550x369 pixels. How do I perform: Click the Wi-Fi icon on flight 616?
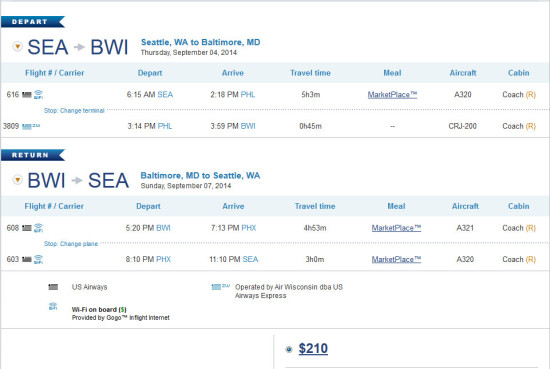(x=38, y=94)
